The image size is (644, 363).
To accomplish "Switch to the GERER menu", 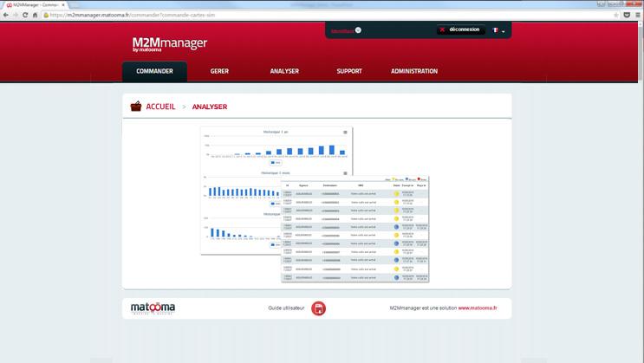I will tap(219, 71).
